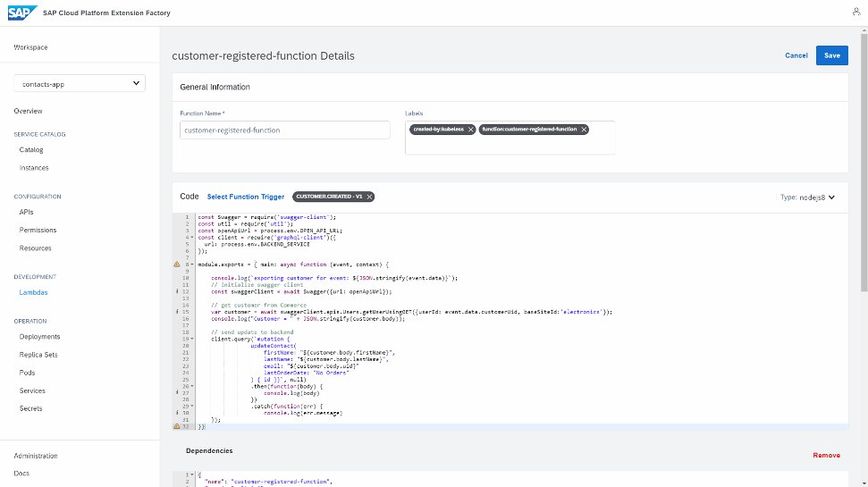Click the SAP logo

(22, 13)
